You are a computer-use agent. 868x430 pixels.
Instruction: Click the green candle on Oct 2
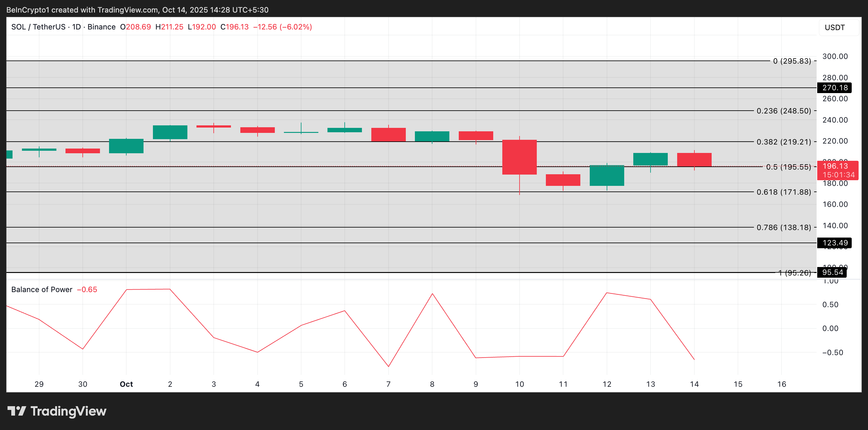(x=170, y=132)
